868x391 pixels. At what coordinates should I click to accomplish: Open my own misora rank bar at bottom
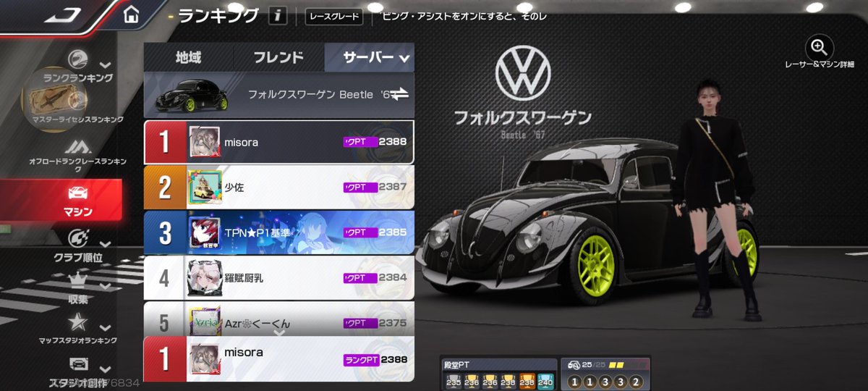coord(279,358)
